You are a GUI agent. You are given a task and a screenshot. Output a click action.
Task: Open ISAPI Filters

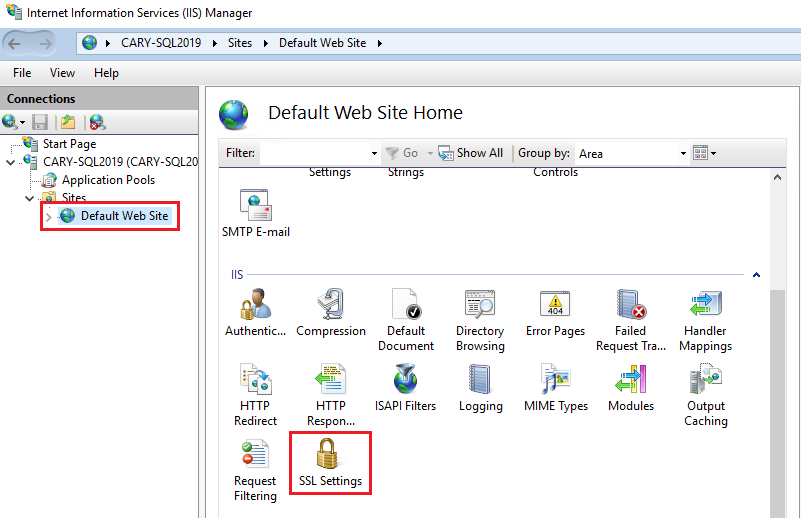pos(406,387)
